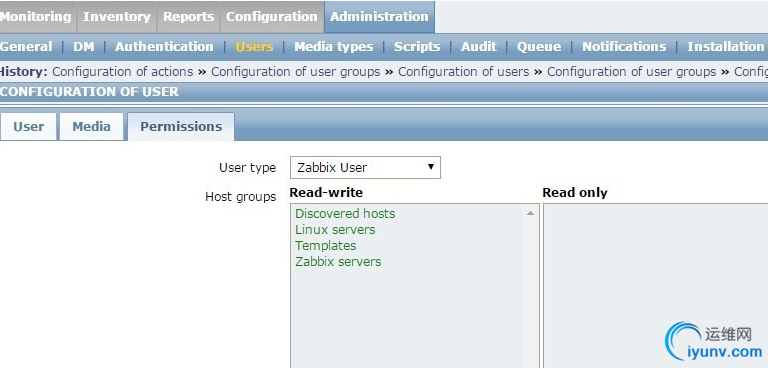The image size is (768, 368).
Task: Open the Users submenu
Action: pos(254,47)
